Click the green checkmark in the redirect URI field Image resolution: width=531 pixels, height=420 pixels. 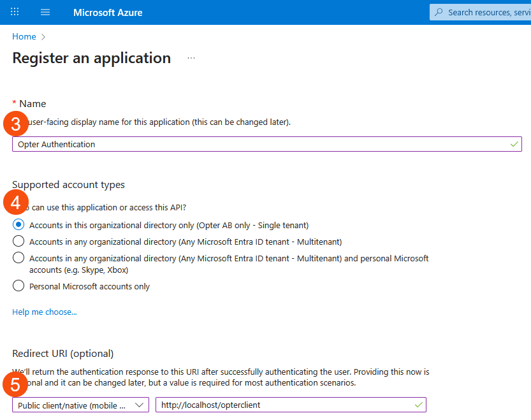pos(418,405)
